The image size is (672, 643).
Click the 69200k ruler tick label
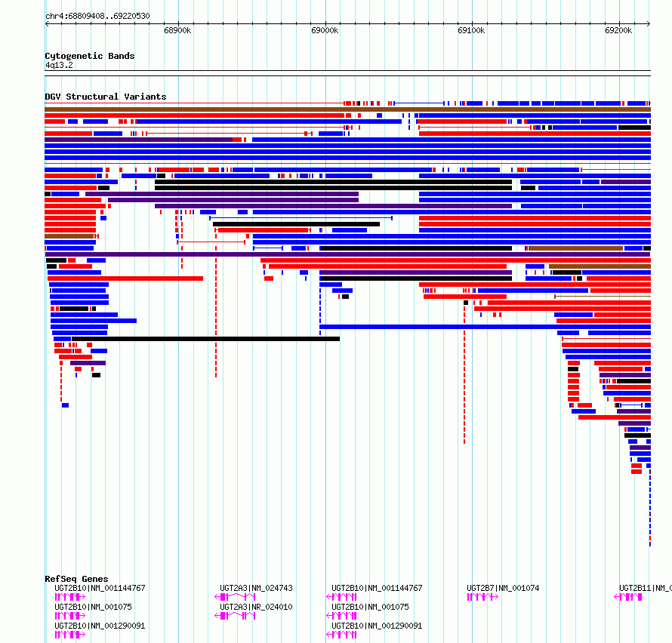click(618, 30)
